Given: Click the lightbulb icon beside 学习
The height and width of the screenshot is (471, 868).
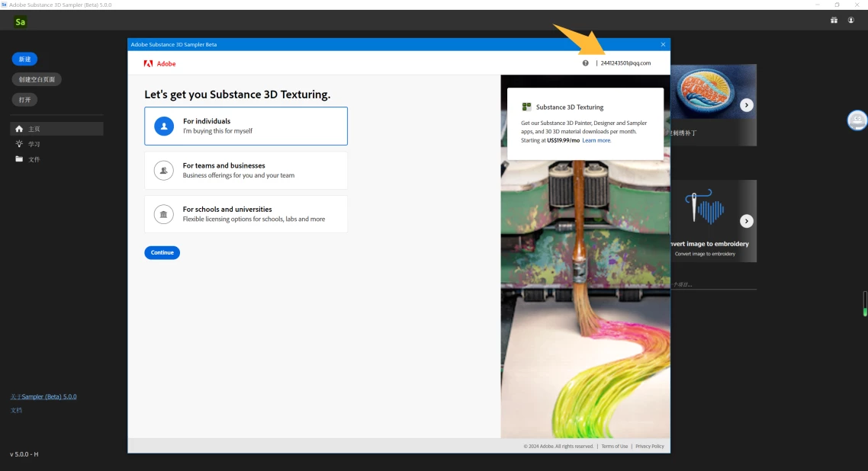Looking at the screenshot, I should click(19, 144).
